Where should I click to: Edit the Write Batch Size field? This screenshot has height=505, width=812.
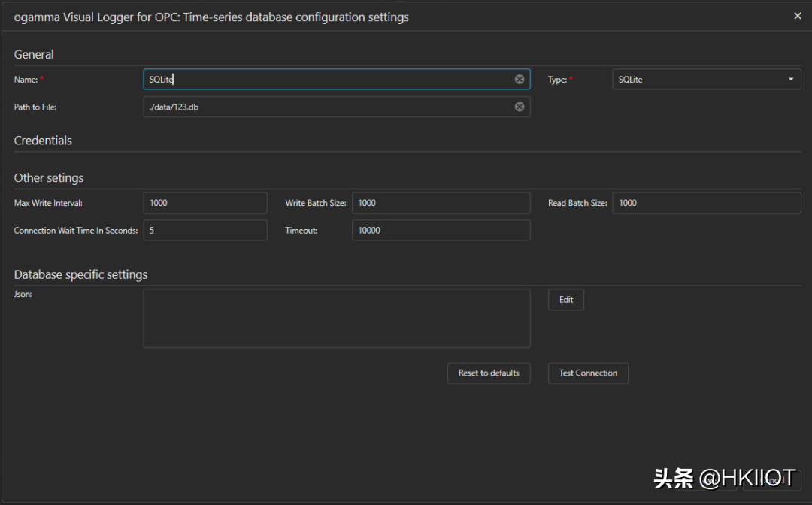click(441, 203)
